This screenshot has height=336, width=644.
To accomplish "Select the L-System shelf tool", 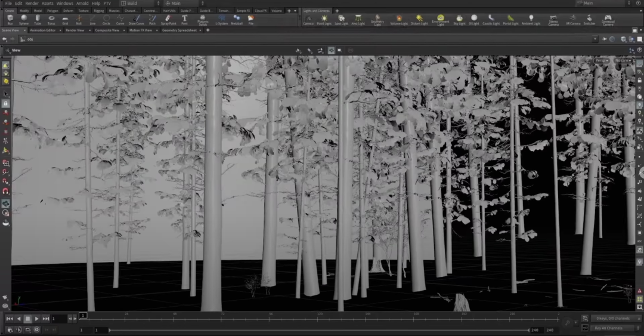I will coord(221,20).
